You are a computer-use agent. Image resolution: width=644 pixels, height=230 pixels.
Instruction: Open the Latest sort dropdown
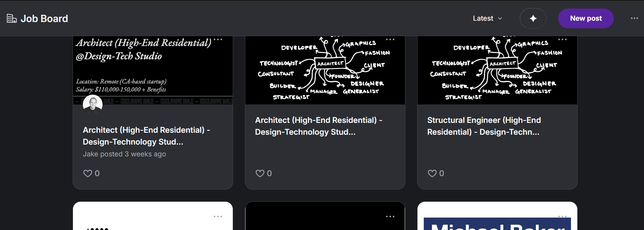tap(488, 18)
